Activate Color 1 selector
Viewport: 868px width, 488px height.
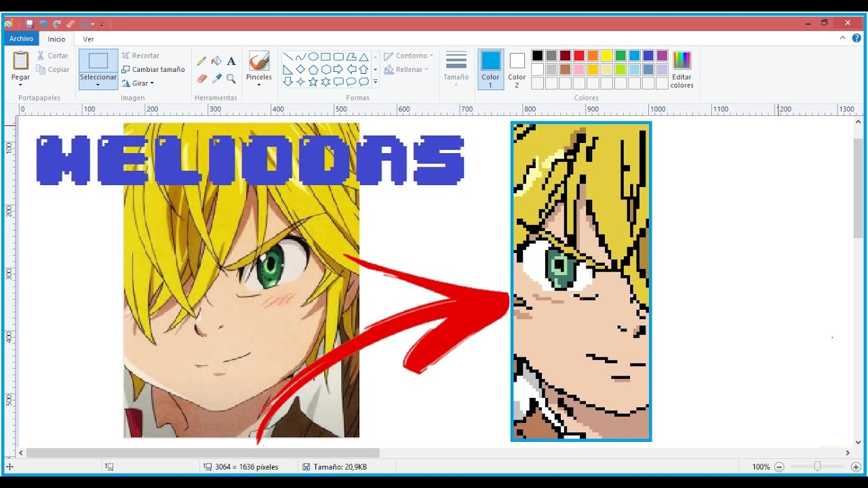pyautogui.click(x=490, y=69)
